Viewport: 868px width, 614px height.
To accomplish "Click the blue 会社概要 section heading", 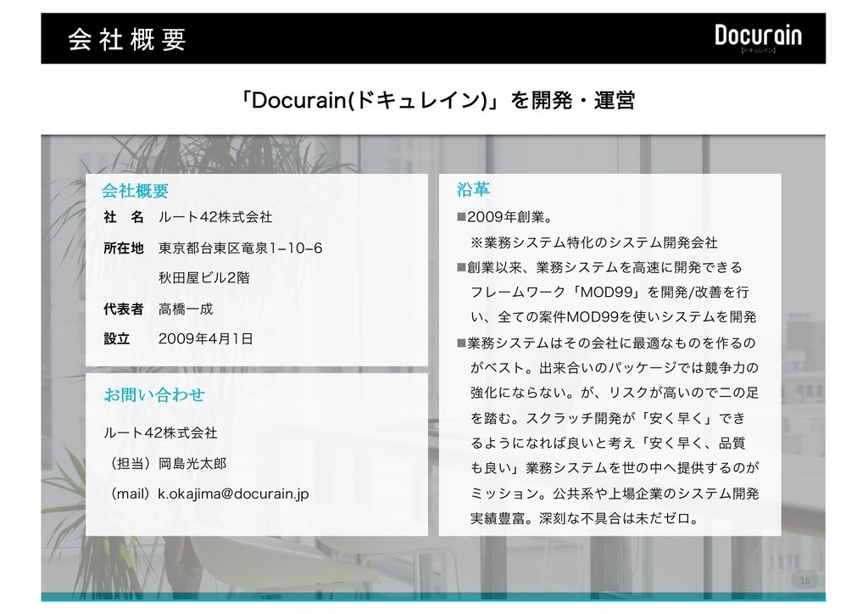I will [x=135, y=191].
